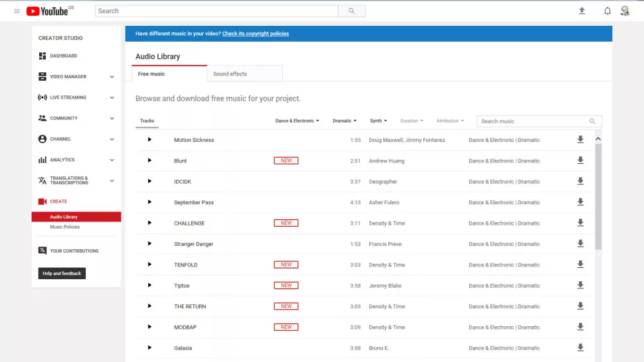Click inside the YouTube search box

click(x=216, y=11)
